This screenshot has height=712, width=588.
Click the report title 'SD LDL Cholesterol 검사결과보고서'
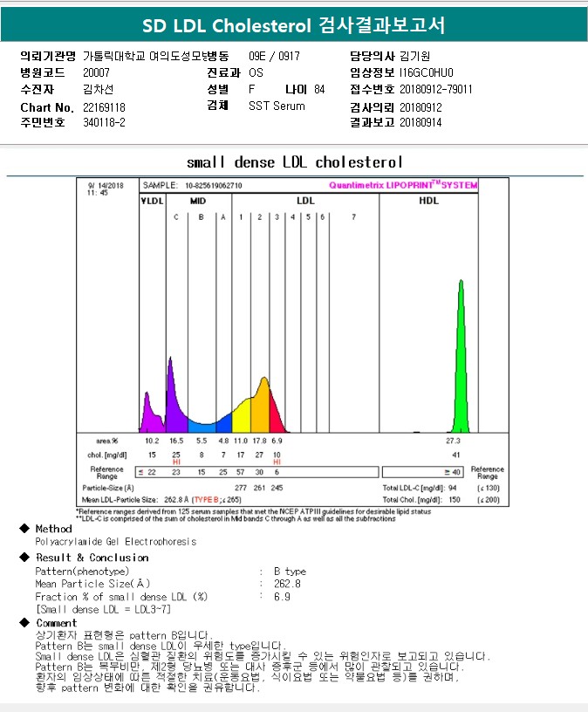click(x=294, y=25)
